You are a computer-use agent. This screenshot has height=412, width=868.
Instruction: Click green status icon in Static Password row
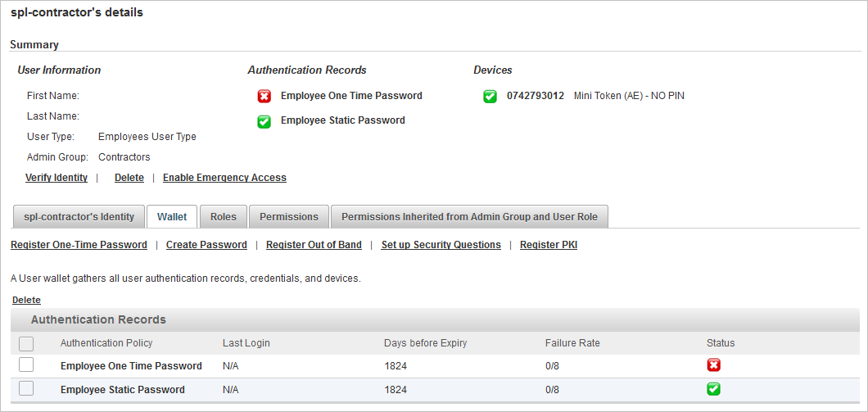point(713,389)
